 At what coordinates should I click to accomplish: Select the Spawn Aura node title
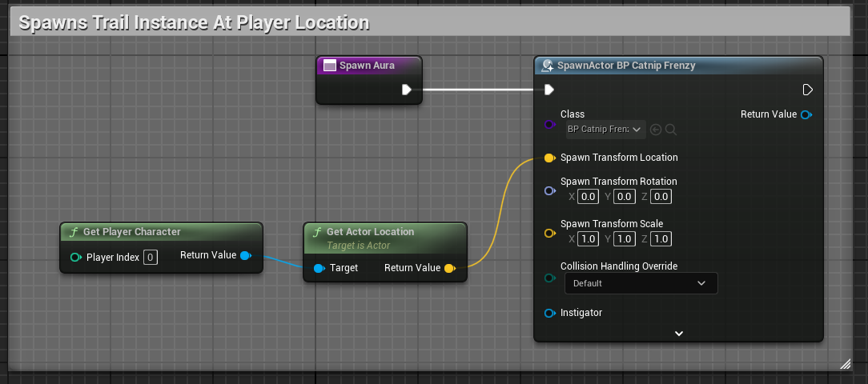tap(367, 66)
